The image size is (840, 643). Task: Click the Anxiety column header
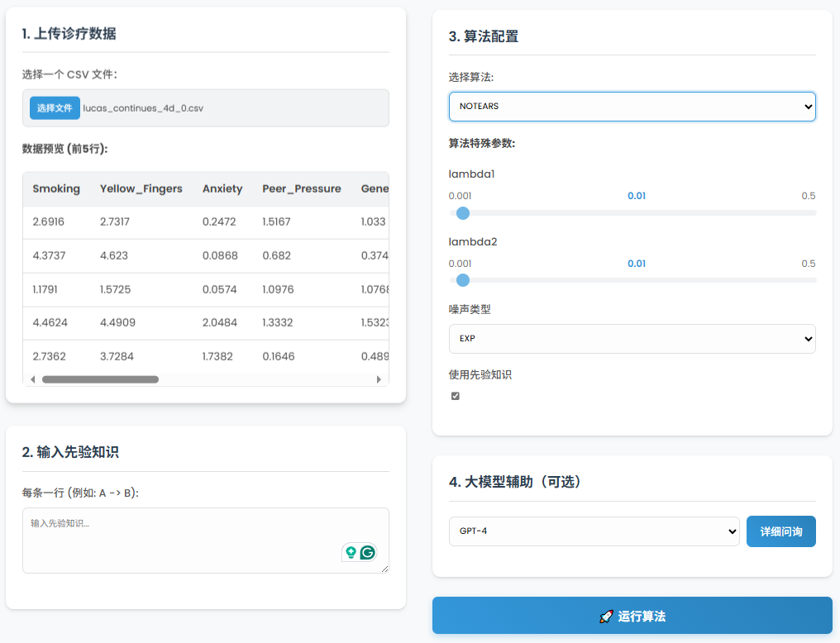point(222,189)
